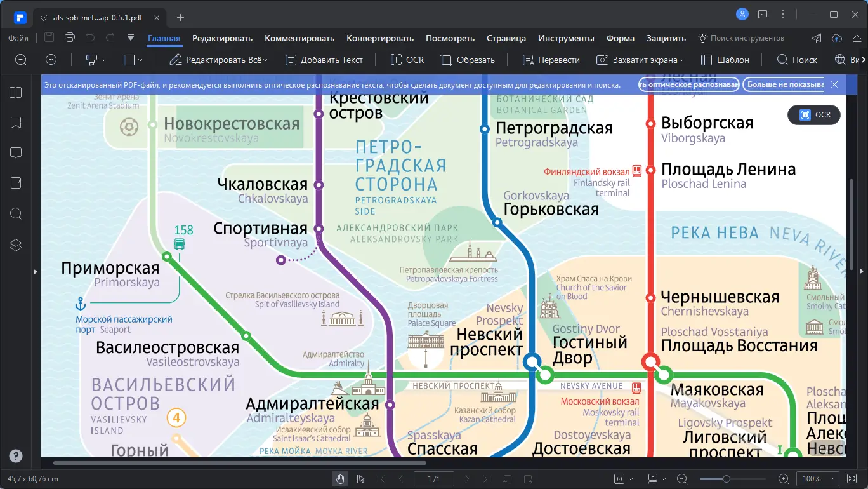Open the layers panel in left sidebar

click(16, 245)
